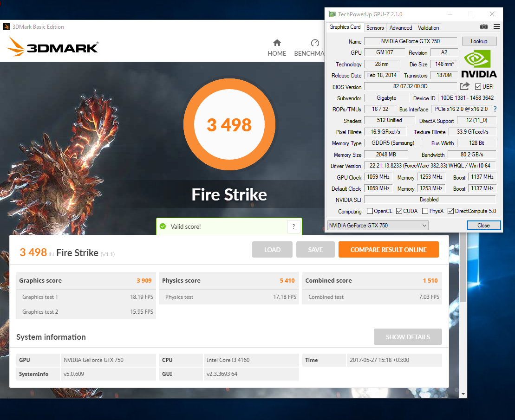This screenshot has width=515, height=420.
Task: Click the GPU value GM107
Action: pos(385,52)
